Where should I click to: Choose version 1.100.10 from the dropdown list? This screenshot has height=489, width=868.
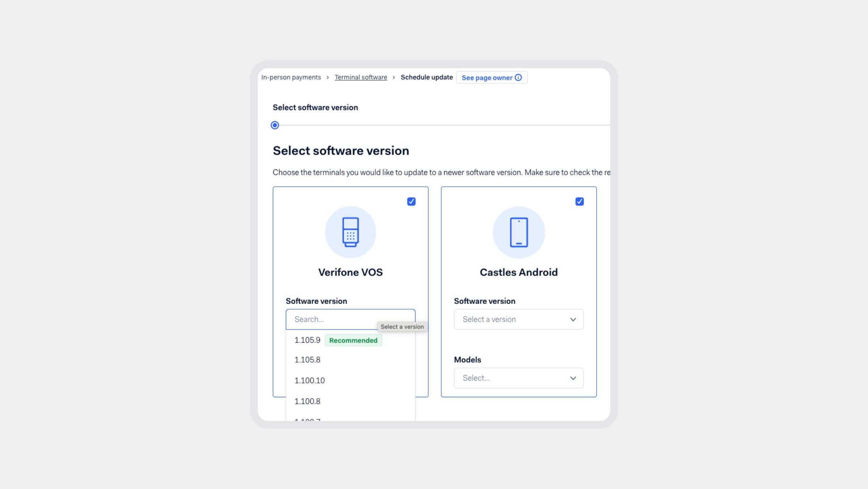click(309, 380)
